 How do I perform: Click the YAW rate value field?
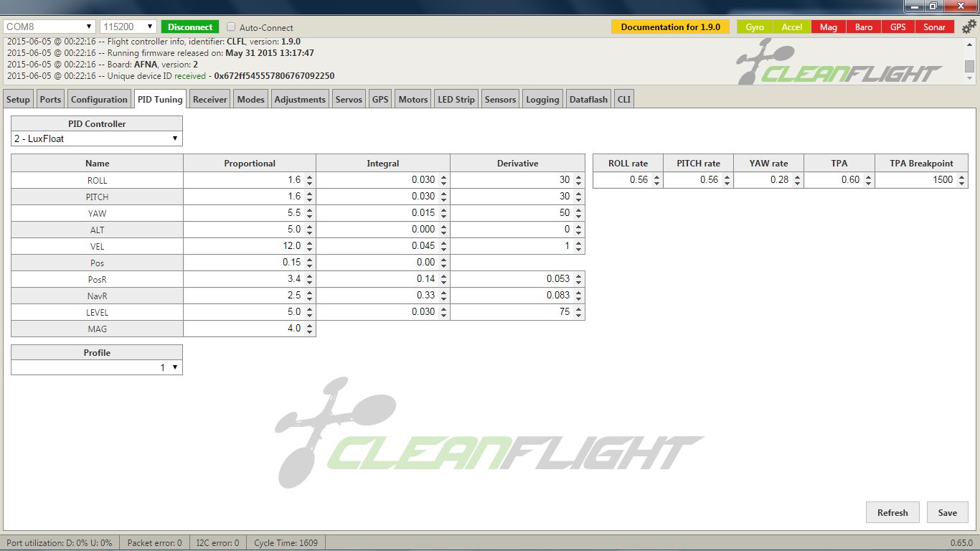pyautogui.click(x=768, y=180)
